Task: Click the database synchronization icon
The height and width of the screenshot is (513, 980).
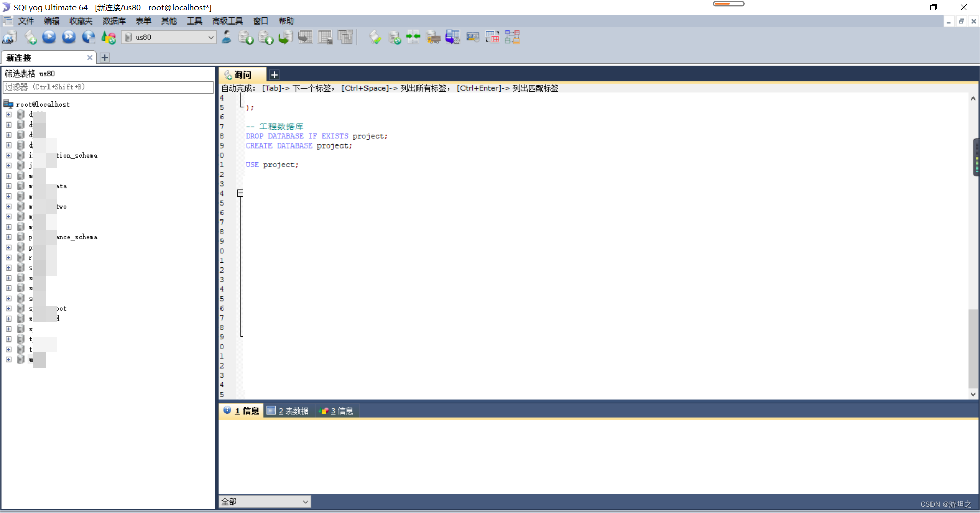Action: click(x=395, y=37)
